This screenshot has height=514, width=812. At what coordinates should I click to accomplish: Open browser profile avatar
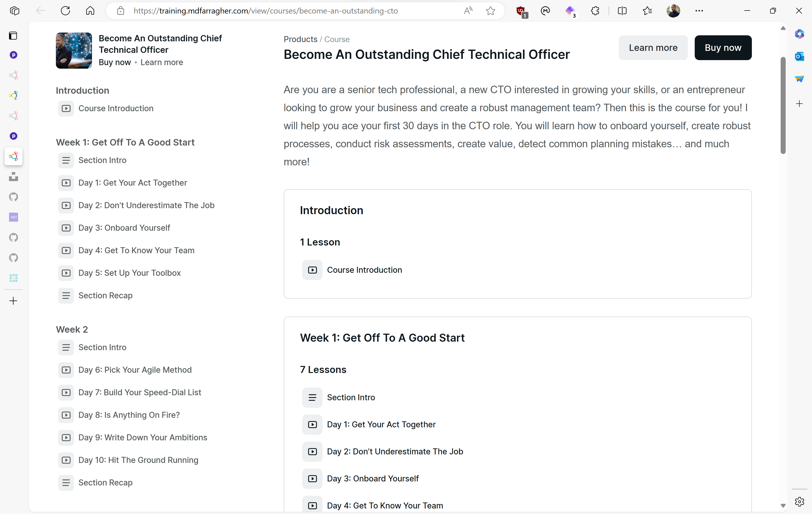point(673,11)
